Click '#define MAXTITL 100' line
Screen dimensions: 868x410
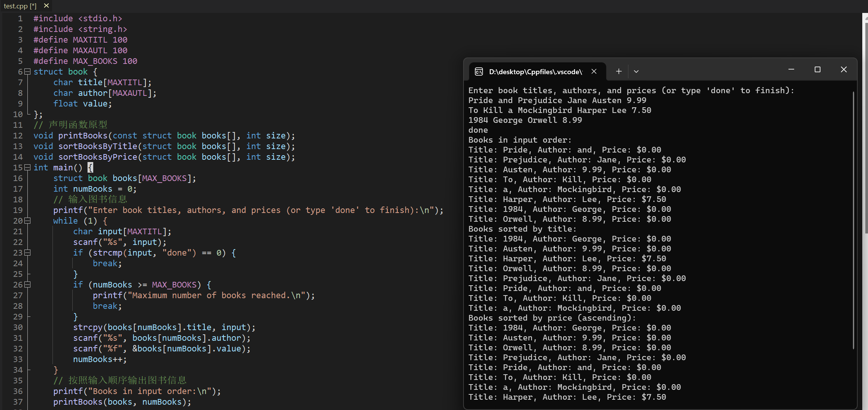(x=80, y=40)
